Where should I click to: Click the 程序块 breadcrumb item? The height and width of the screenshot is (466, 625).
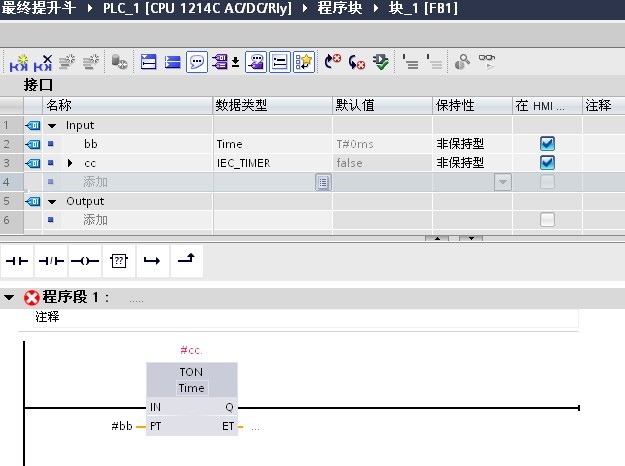(x=340, y=8)
